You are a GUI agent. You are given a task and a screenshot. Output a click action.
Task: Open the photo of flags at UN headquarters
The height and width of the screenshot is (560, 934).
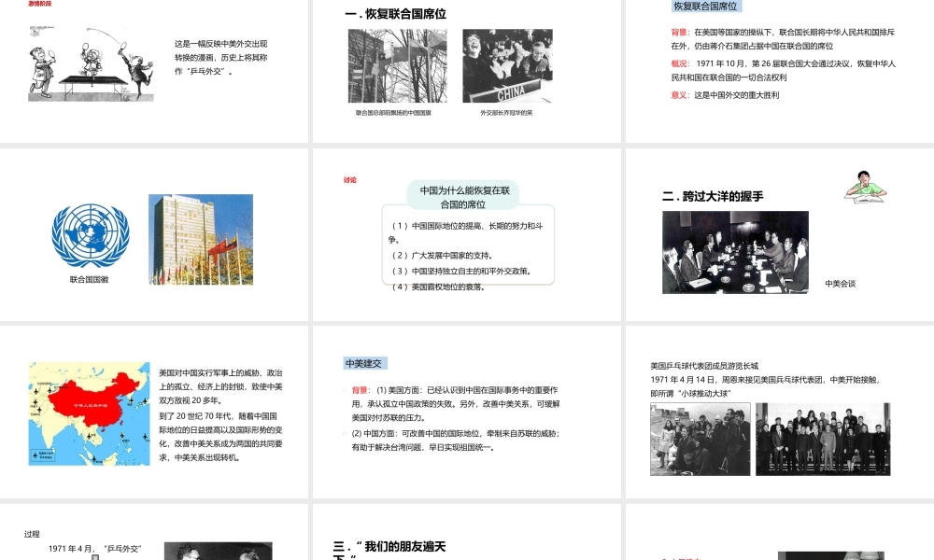[397, 65]
